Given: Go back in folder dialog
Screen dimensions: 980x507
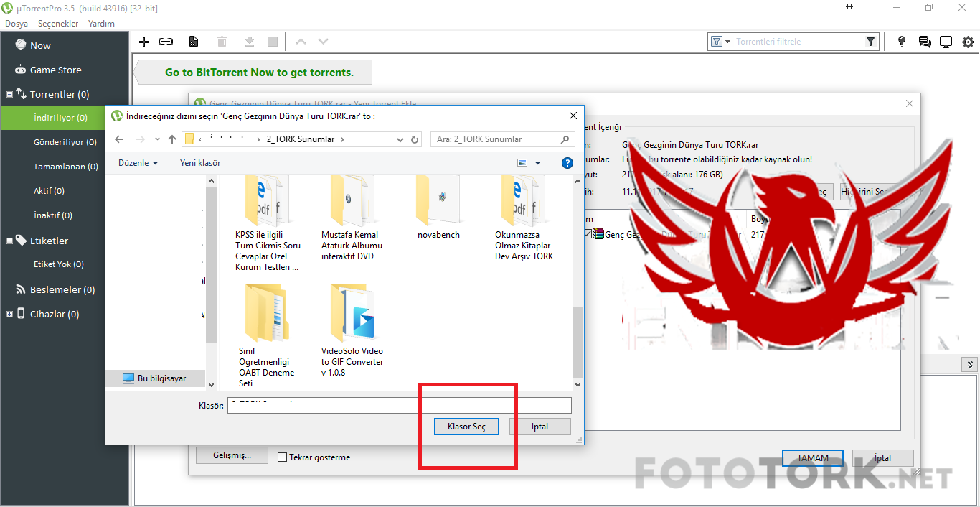Looking at the screenshot, I should tap(120, 139).
